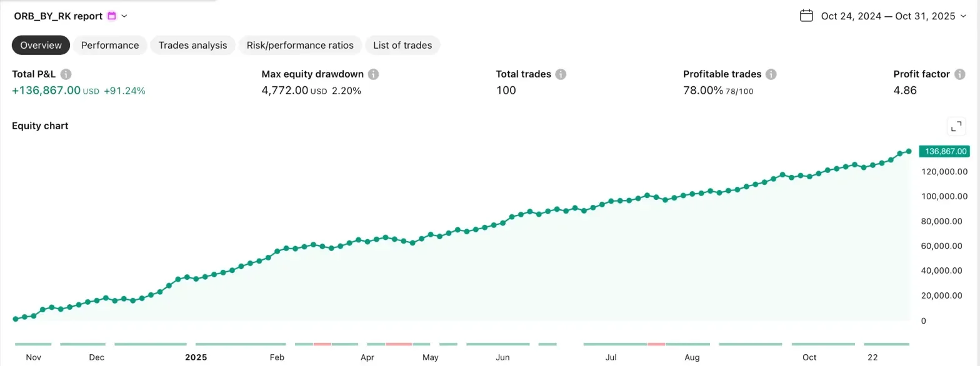The image size is (980, 366).
Task: Click the purple icon next to the report title
Action: tap(112, 16)
